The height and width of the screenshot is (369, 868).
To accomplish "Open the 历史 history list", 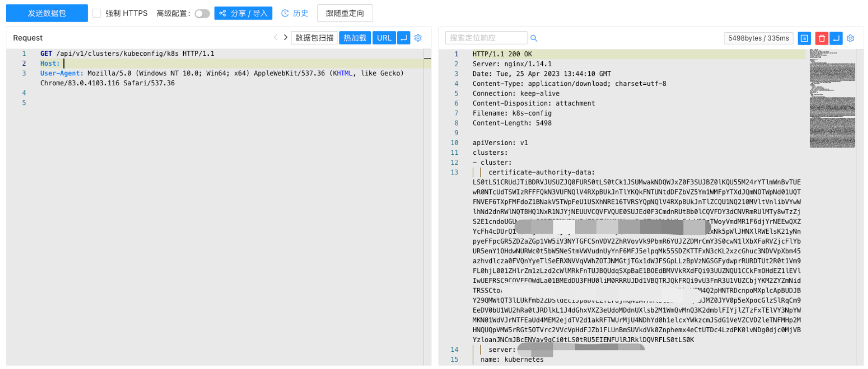I will point(295,13).
